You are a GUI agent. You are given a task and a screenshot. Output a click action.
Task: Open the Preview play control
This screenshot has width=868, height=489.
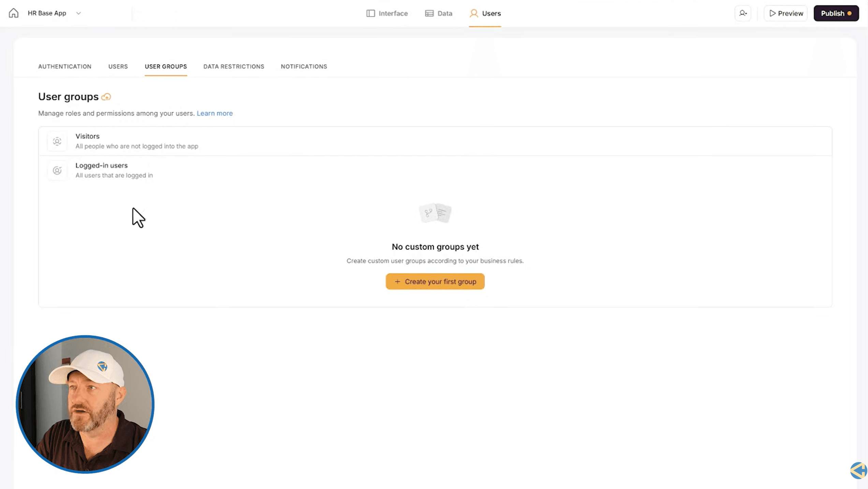pos(773,13)
